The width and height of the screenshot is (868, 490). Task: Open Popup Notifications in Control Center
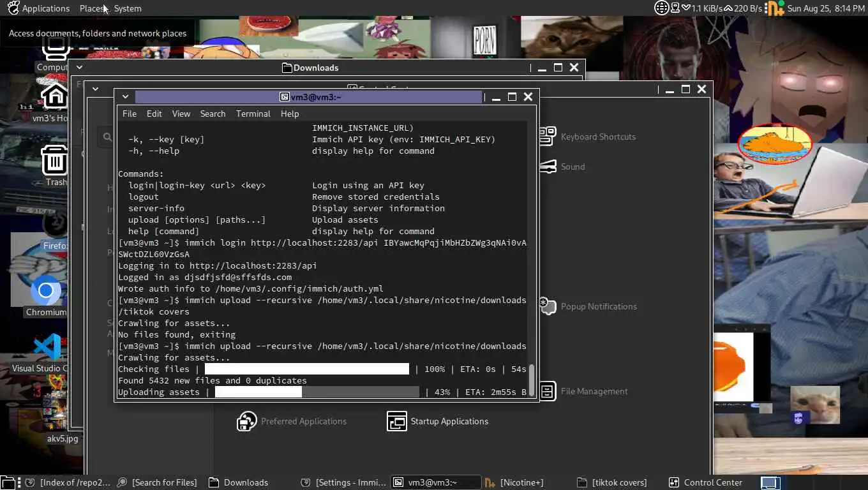pyautogui.click(x=588, y=306)
